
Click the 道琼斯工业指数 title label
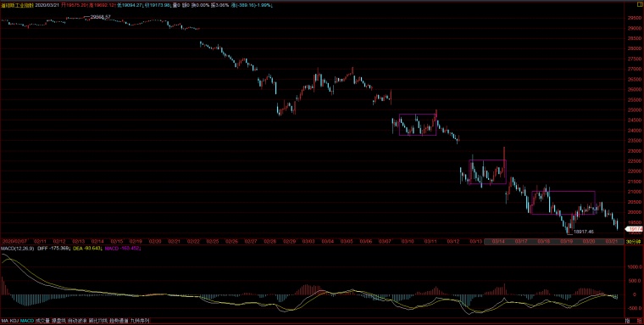point(16,5)
